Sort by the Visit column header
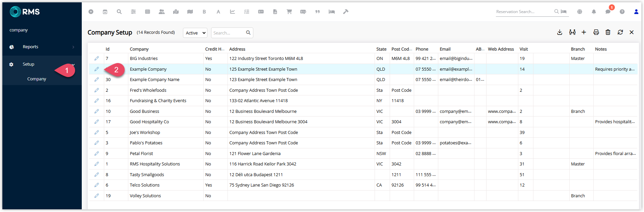 tap(524, 49)
